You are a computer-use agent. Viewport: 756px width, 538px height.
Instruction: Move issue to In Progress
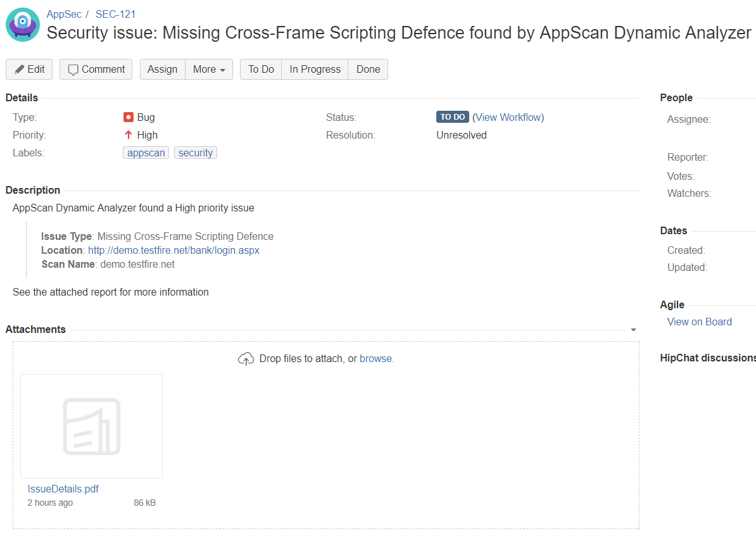tap(315, 70)
